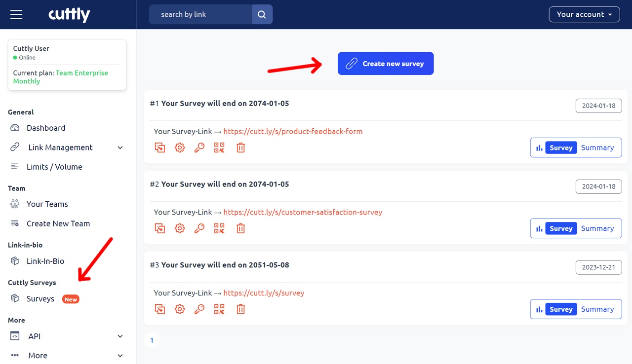Click the Your Teams people icon
The height and width of the screenshot is (364, 632).
tap(15, 204)
